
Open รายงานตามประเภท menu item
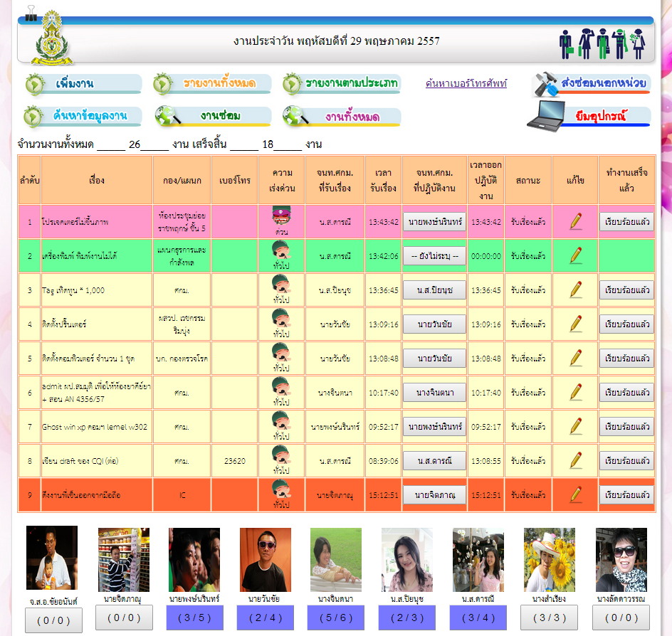(342, 84)
